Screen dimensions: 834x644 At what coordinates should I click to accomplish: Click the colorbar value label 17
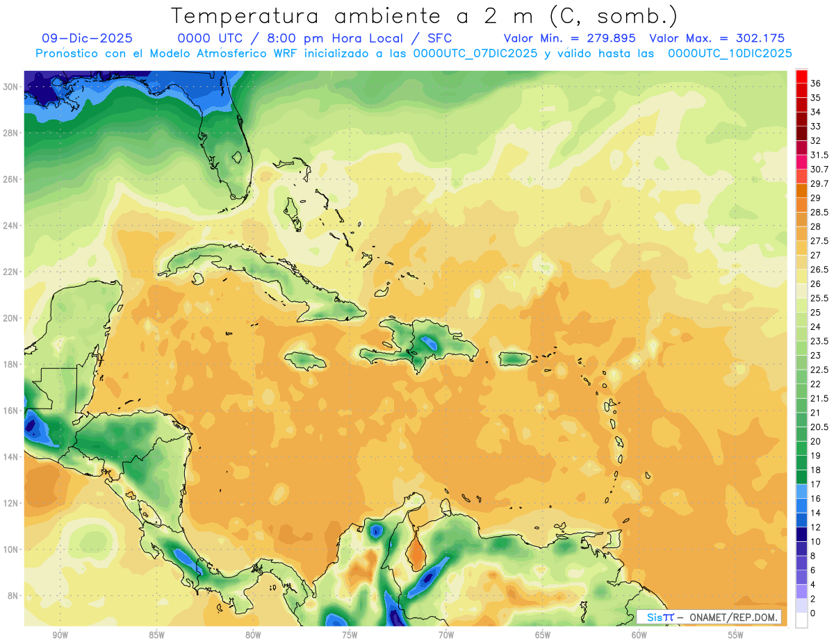point(815,484)
